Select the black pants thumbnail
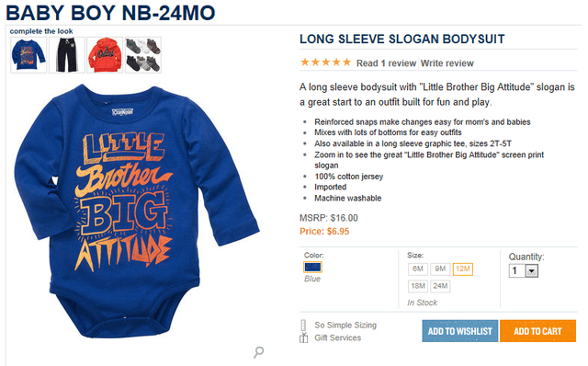The height and width of the screenshot is (366, 588). [67, 55]
